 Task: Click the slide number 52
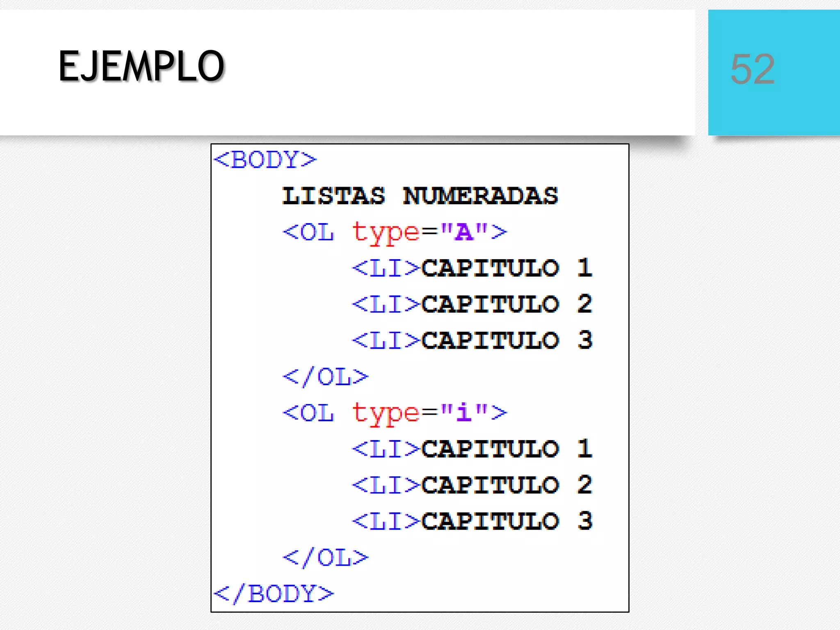pyautogui.click(x=753, y=69)
